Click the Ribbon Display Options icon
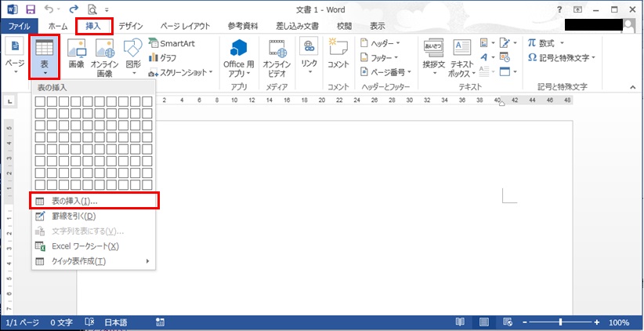 click(x=578, y=9)
